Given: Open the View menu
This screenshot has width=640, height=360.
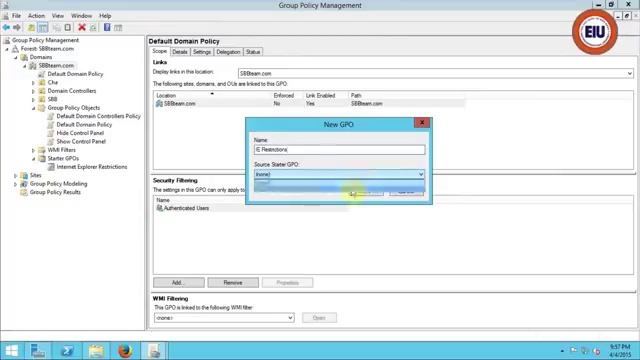Looking at the screenshot, I should pos(58,16).
